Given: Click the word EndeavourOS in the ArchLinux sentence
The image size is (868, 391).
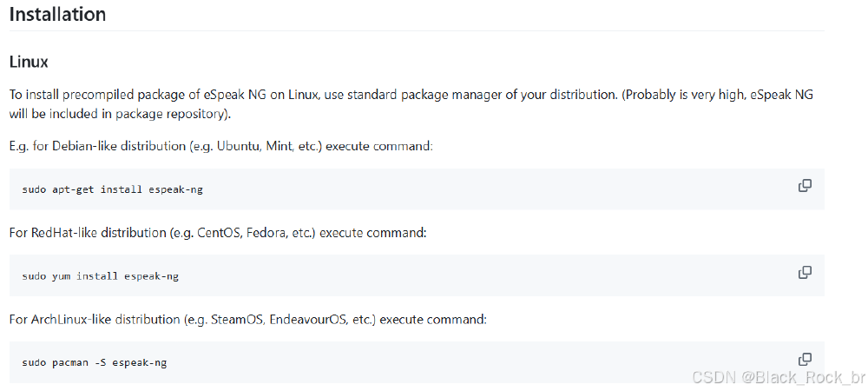Looking at the screenshot, I should pyautogui.click(x=309, y=319).
